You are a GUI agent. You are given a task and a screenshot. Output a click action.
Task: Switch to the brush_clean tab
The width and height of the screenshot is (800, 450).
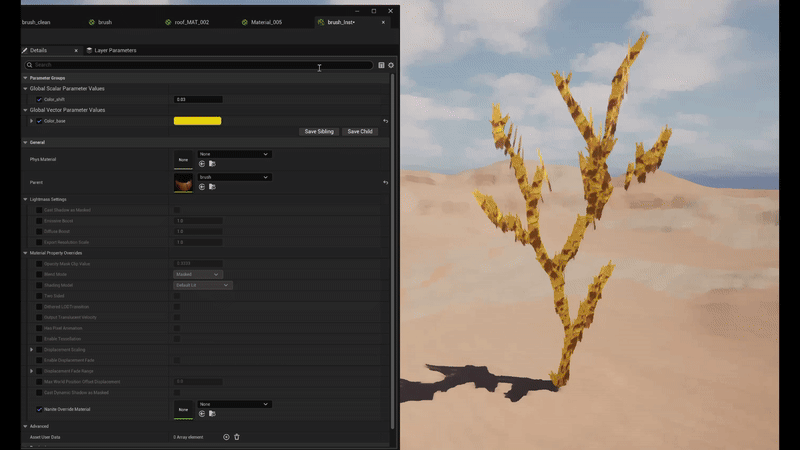point(36,22)
